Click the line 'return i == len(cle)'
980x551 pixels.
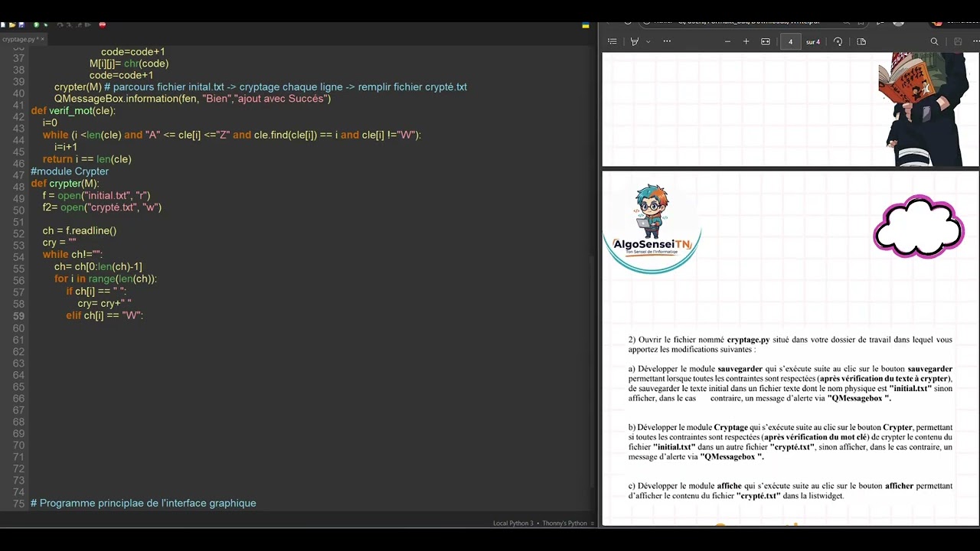tap(87, 159)
